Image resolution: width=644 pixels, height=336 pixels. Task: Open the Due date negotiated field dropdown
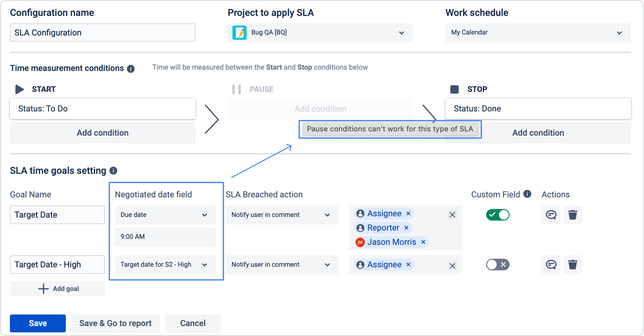(165, 215)
